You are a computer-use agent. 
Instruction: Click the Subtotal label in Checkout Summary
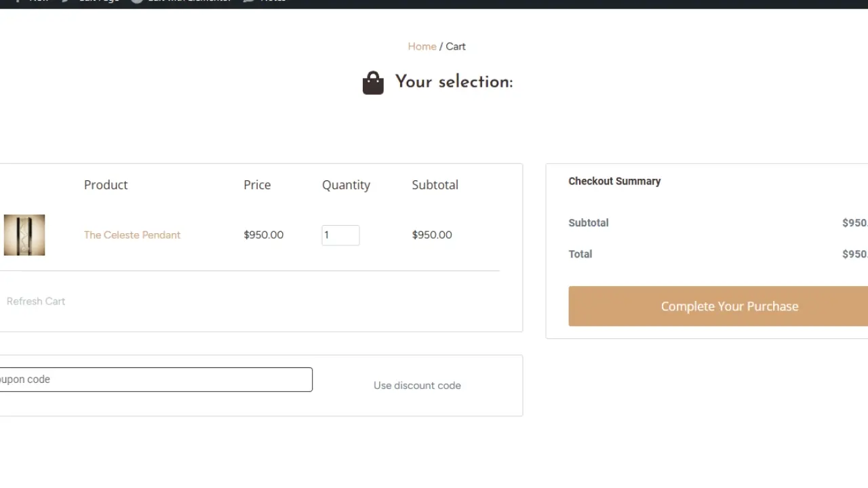click(x=589, y=223)
